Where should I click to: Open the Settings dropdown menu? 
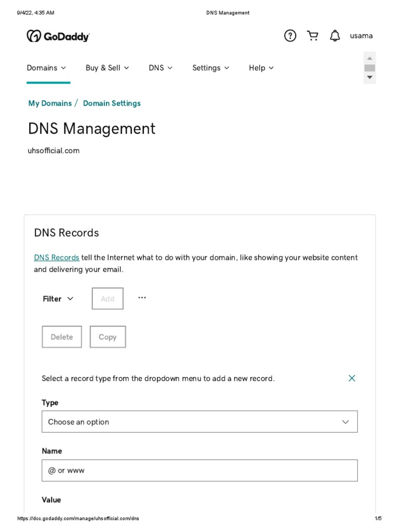210,68
